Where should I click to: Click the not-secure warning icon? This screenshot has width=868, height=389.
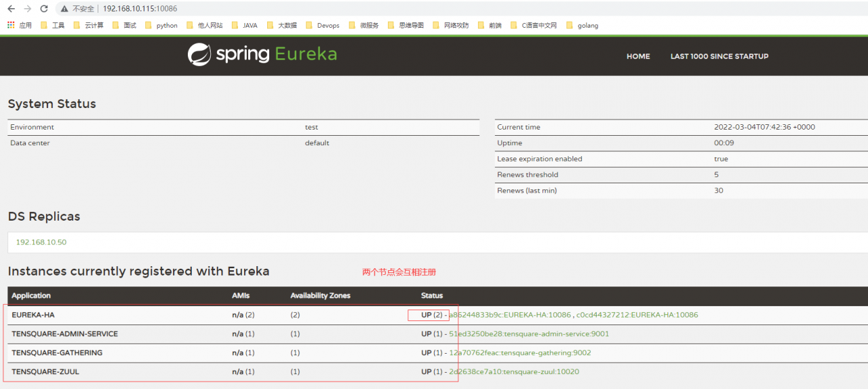[64, 9]
